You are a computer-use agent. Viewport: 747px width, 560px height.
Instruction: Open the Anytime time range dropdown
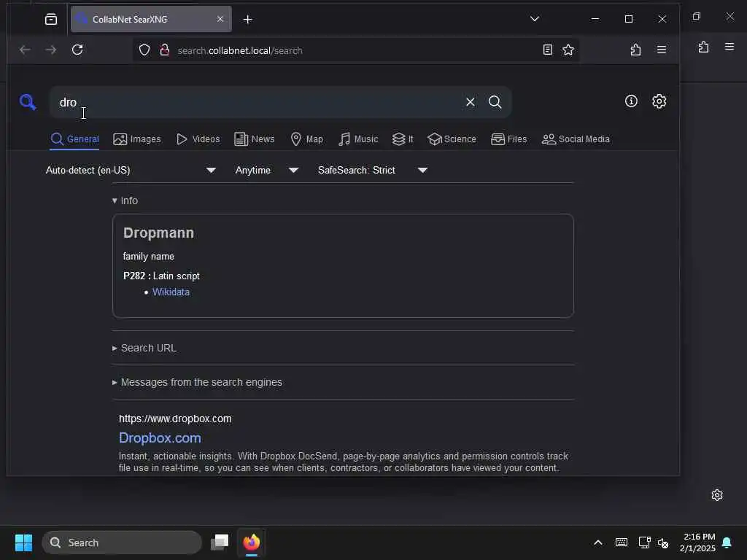point(266,170)
